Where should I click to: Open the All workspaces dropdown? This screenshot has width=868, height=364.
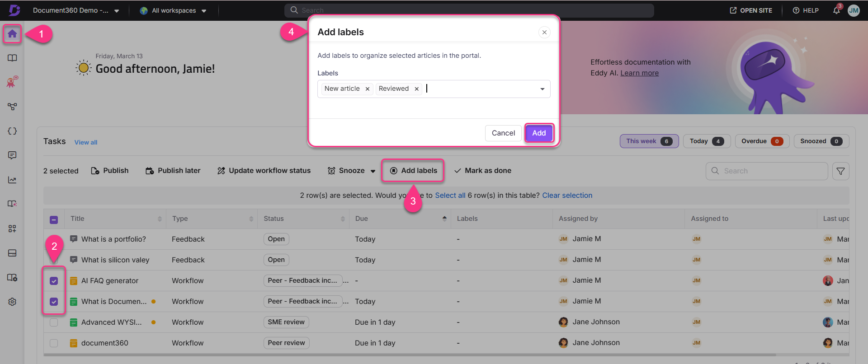point(173,10)
